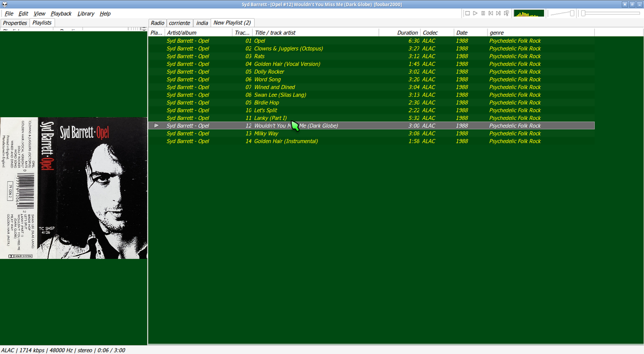Viewport: 644px width, 354px height.
Task: Click Psychedelic Folk Rock genre in Dolly Rocker row
Action: (x=515, y=72)
